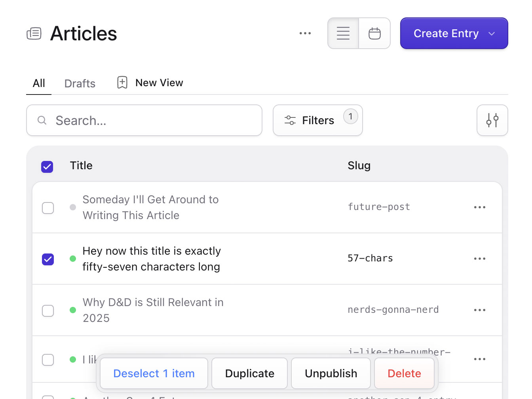Open the column display settings icon
Image resolution: width=532 pixels, height=399 pixels.
point(492,120)
